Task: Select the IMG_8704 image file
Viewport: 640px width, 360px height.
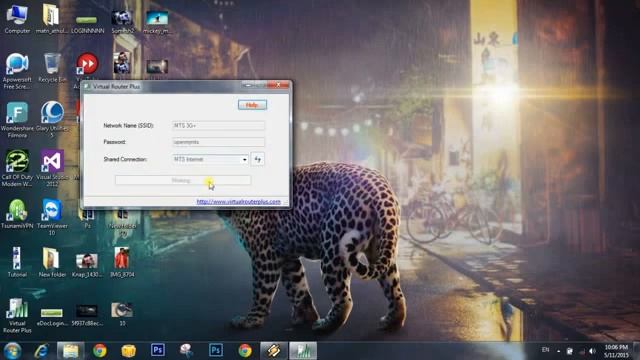Action: [122, 262]
